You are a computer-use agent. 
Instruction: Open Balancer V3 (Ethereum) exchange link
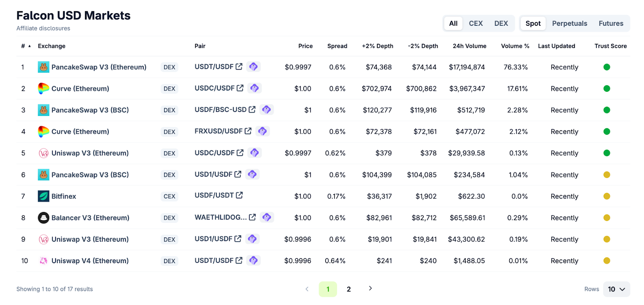(x=91, y=218)
